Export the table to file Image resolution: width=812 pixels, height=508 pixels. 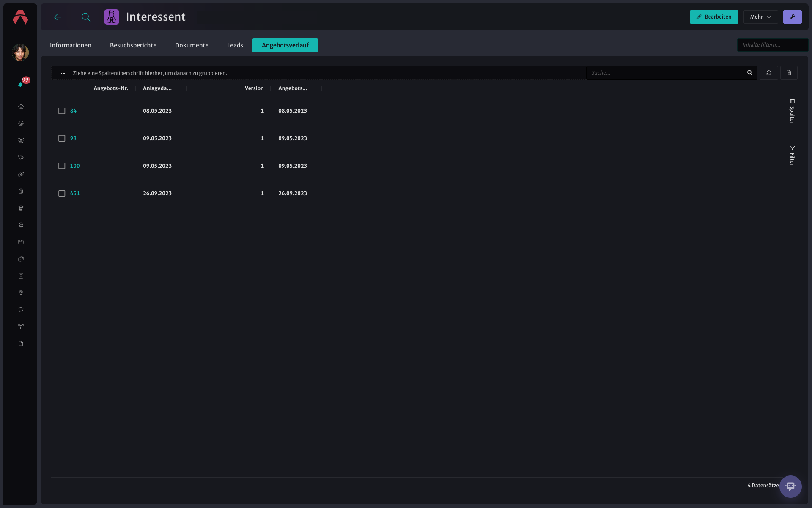789,73
